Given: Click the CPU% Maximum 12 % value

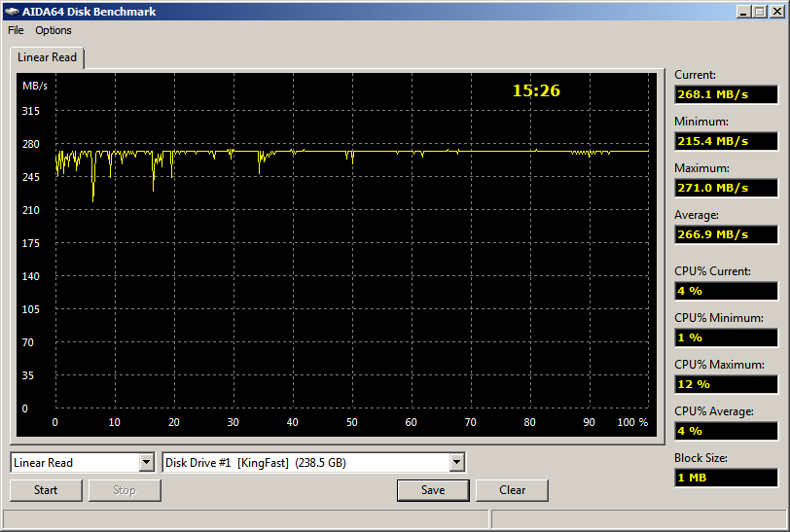Looking at the screenshot, I should [726, 384].
